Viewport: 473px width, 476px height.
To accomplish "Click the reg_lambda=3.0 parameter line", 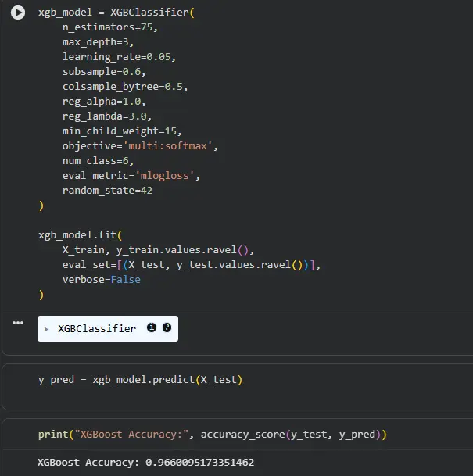I will [107, 116].
